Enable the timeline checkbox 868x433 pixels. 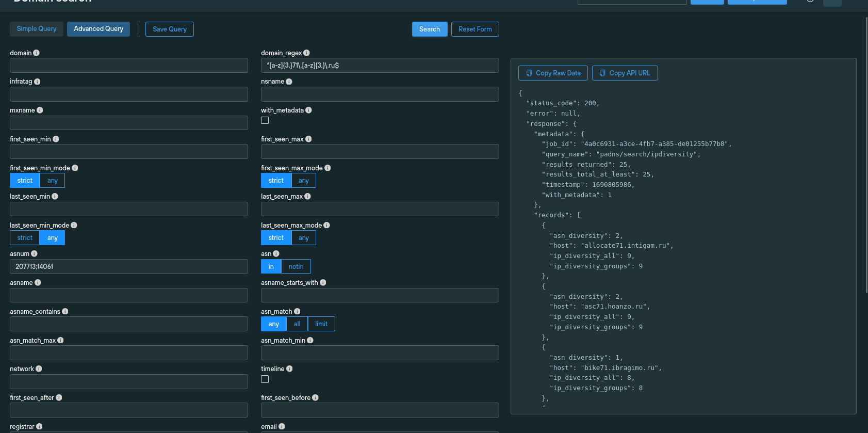265,379
